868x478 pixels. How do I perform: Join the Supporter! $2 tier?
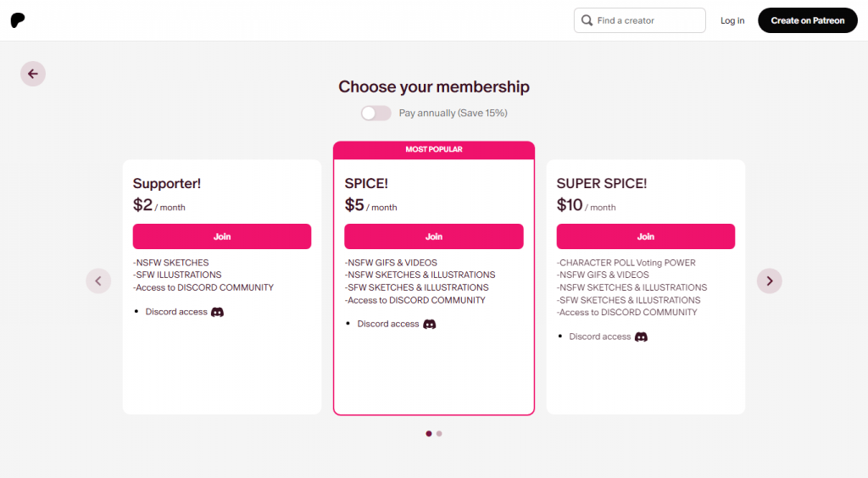222,236
